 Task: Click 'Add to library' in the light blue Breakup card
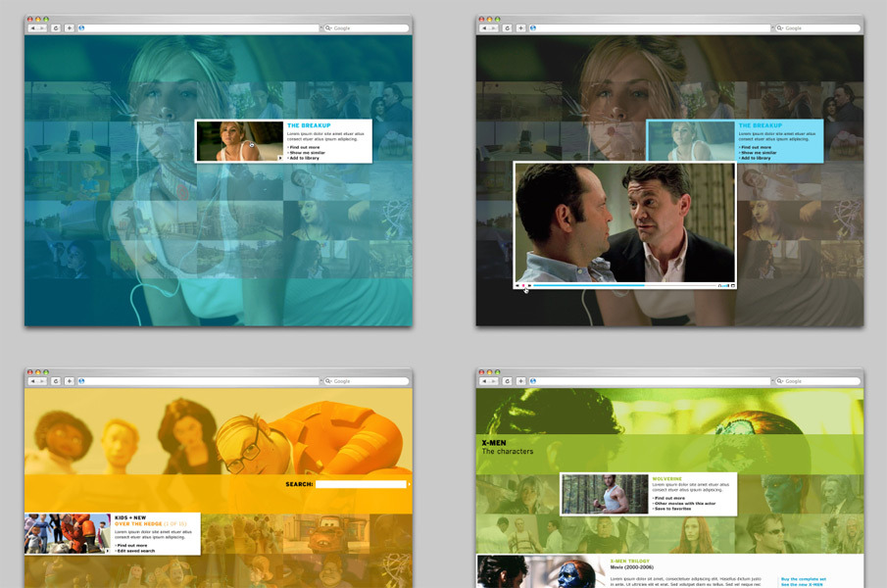point(755,159)
